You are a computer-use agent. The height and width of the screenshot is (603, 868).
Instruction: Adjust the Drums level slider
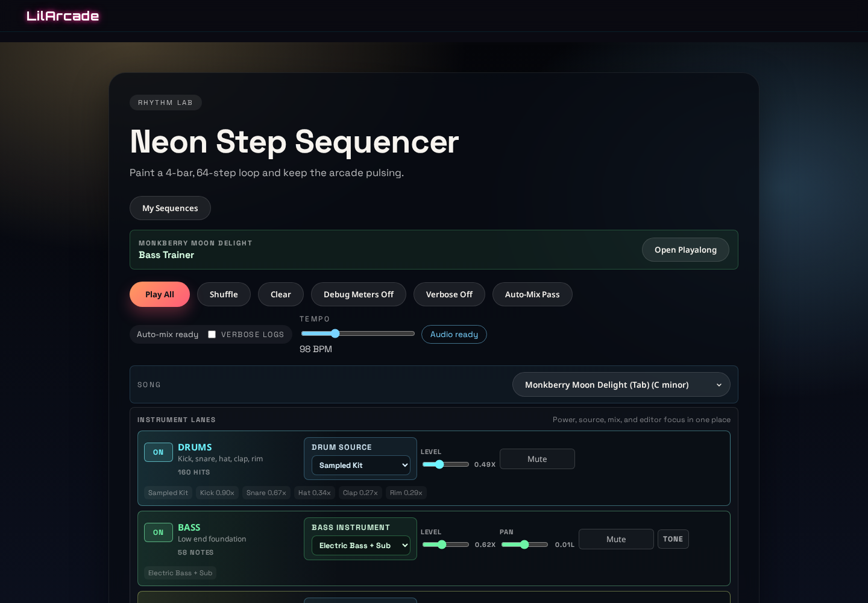click(x=445, y=464)
